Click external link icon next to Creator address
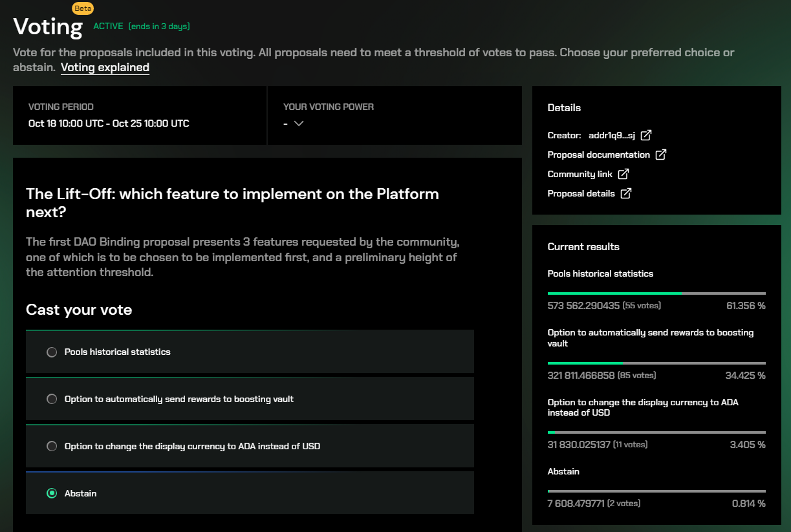The width and height of the screenshot is (791, 532). coord(645,135)
